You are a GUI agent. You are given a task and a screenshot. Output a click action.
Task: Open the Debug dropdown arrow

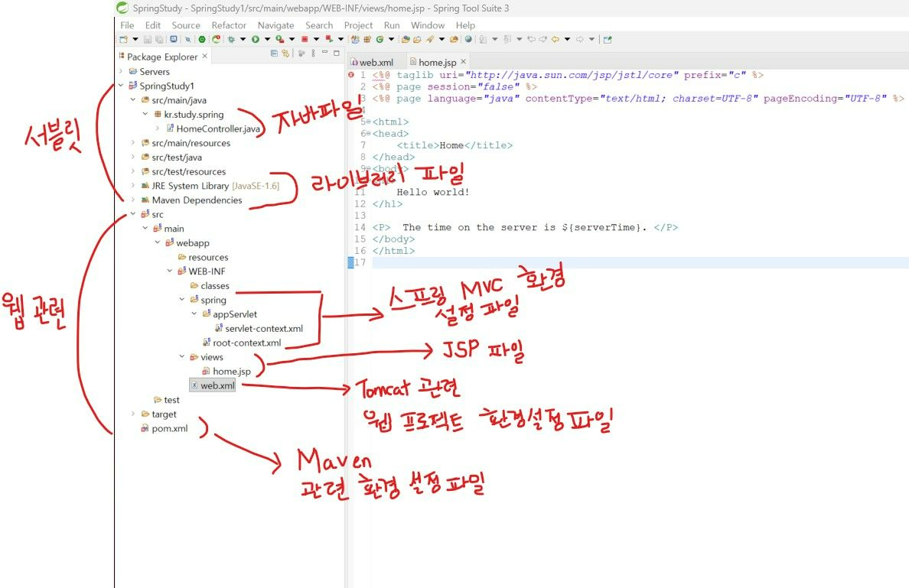[x=243, y=40]
